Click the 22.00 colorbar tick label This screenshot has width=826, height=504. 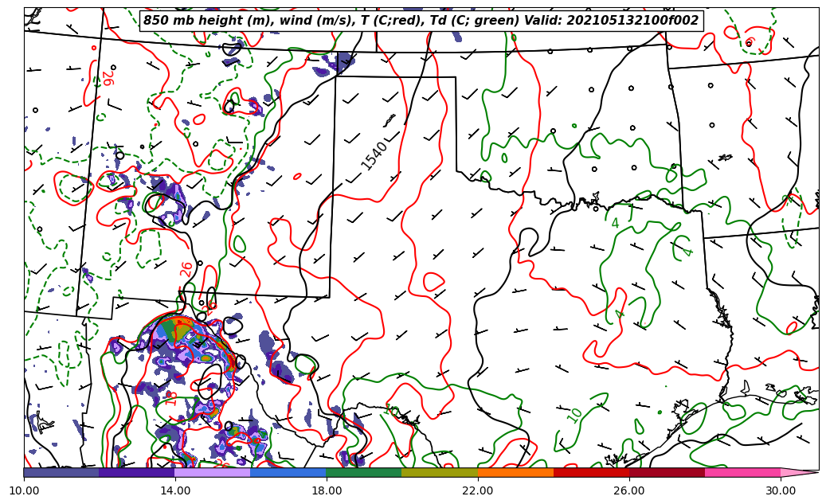tap(478, 490)
